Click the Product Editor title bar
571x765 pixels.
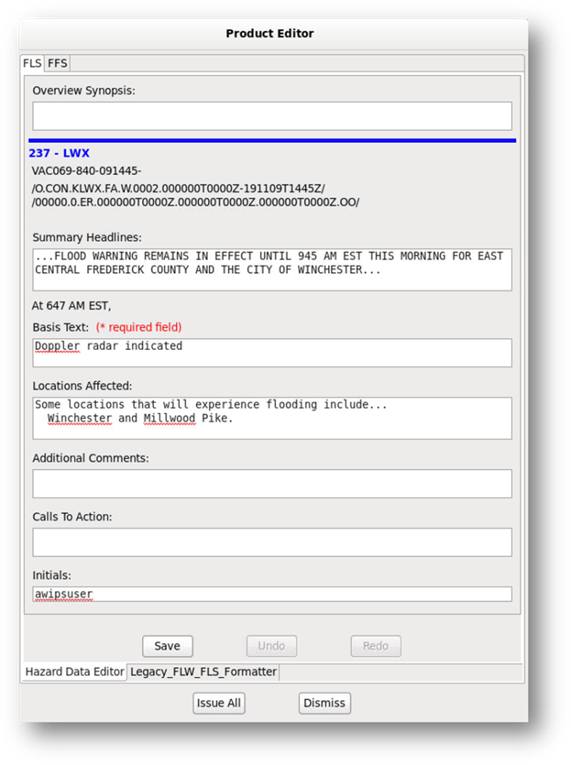[270, 34]
